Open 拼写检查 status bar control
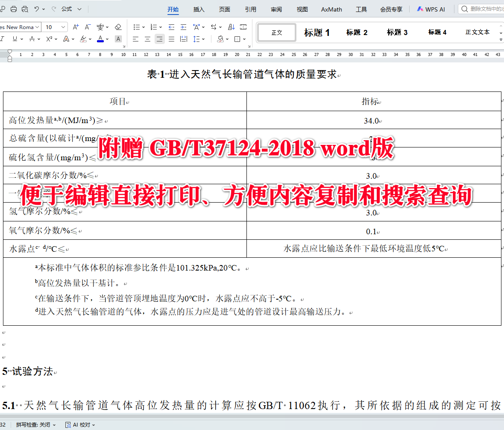The height and width of the screenshot is (430, 504). (34, 425)
